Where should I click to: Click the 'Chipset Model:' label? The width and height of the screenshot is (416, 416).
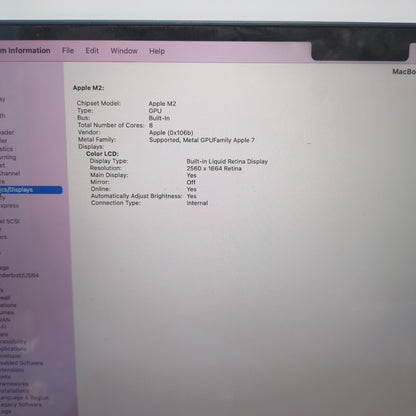[x=99, y=103]
